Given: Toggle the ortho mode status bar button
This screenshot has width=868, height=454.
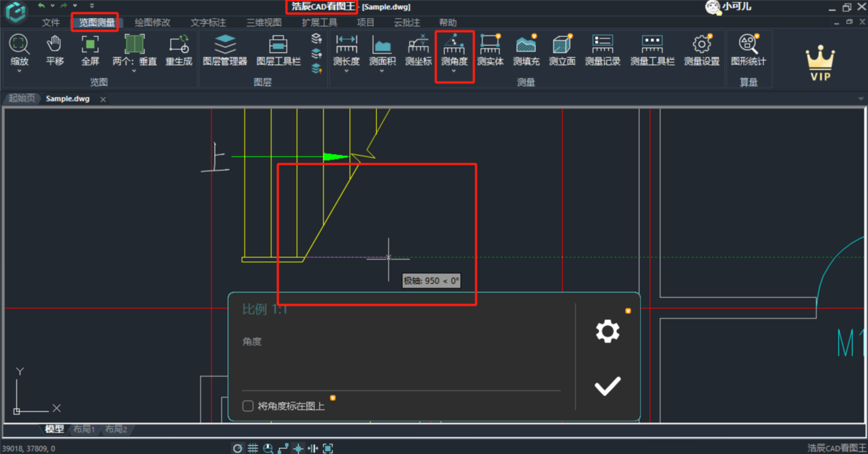Looking at the screenshot, I should (283, 448).
